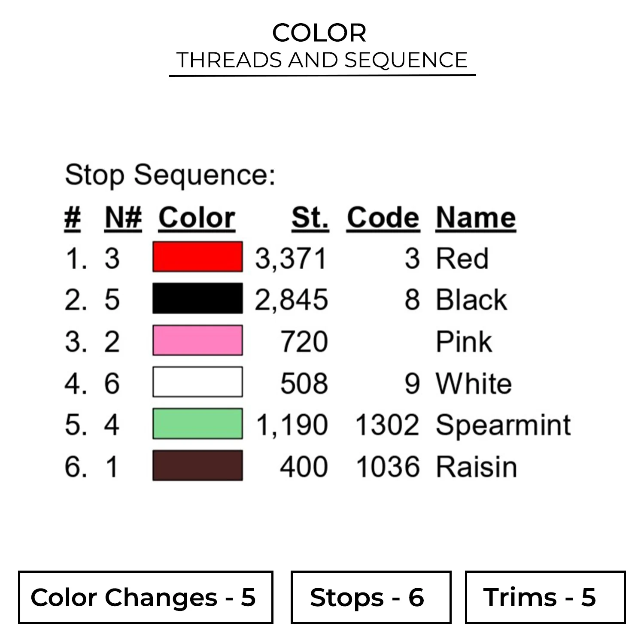Image resolution: width=644 pixels, height=644 pixels.
Task: Select the raisin brown swatch
Action: coord(197,465)
